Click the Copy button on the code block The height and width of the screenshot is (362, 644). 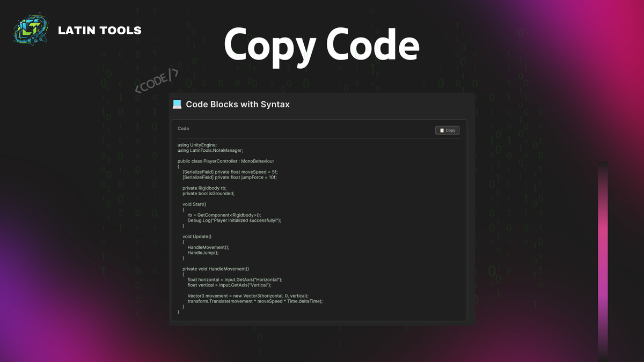447,130
